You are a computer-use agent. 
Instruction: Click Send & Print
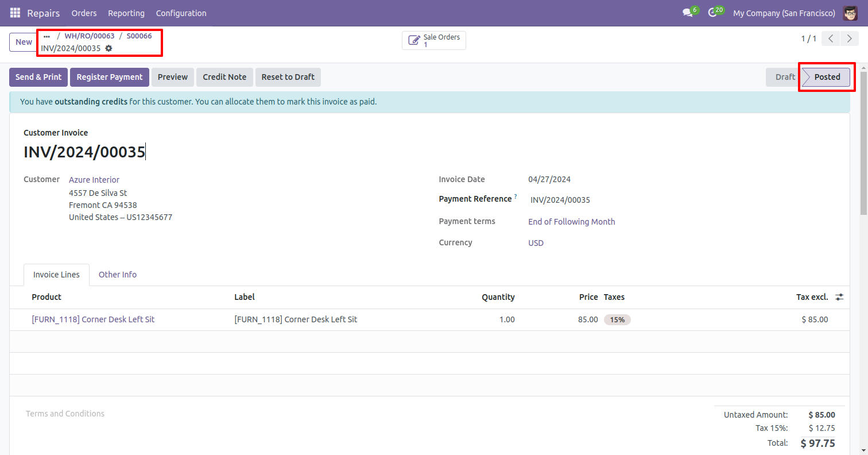38,77
